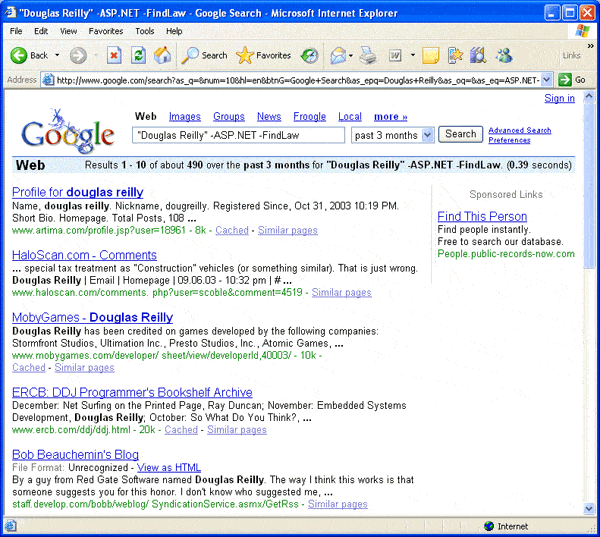Open the Back history dropdown arrow

[x=57, y=55]
